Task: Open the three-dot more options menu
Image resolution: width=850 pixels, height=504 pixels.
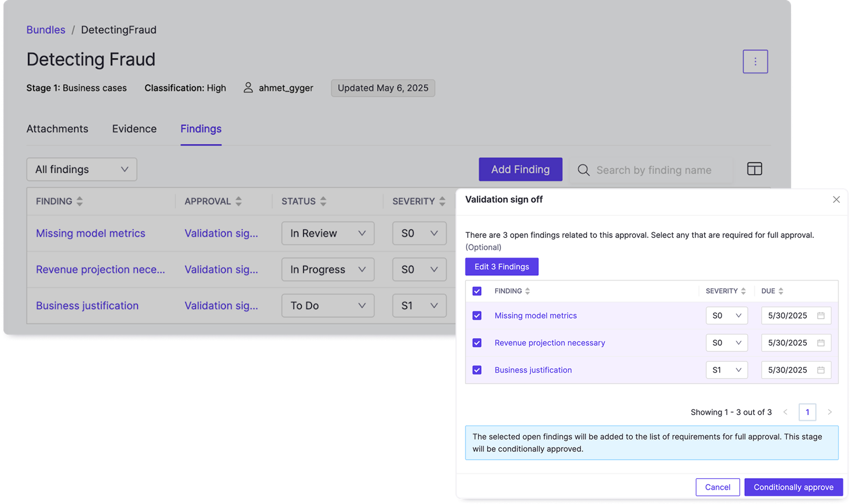Action: coord(755,62)
